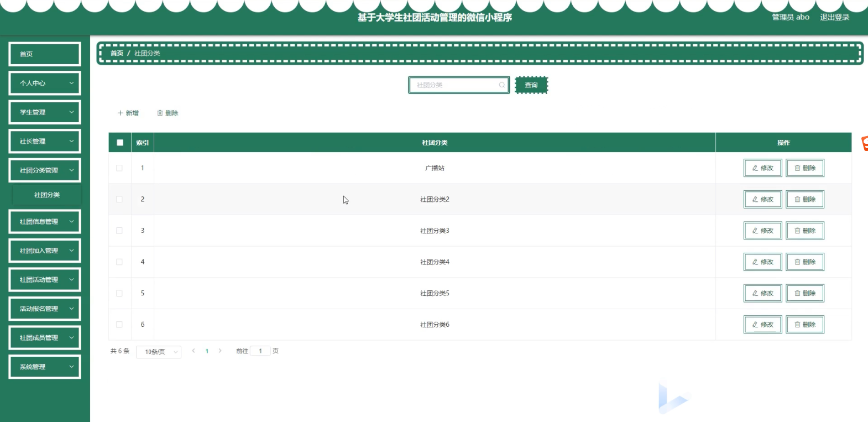Check the box for row 社团分类4
868x422 pixels.
tap(119, 262)
